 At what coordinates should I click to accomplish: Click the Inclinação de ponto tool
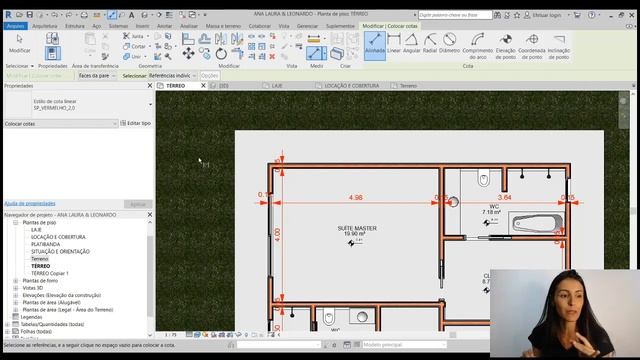click(x=559, y=46)
